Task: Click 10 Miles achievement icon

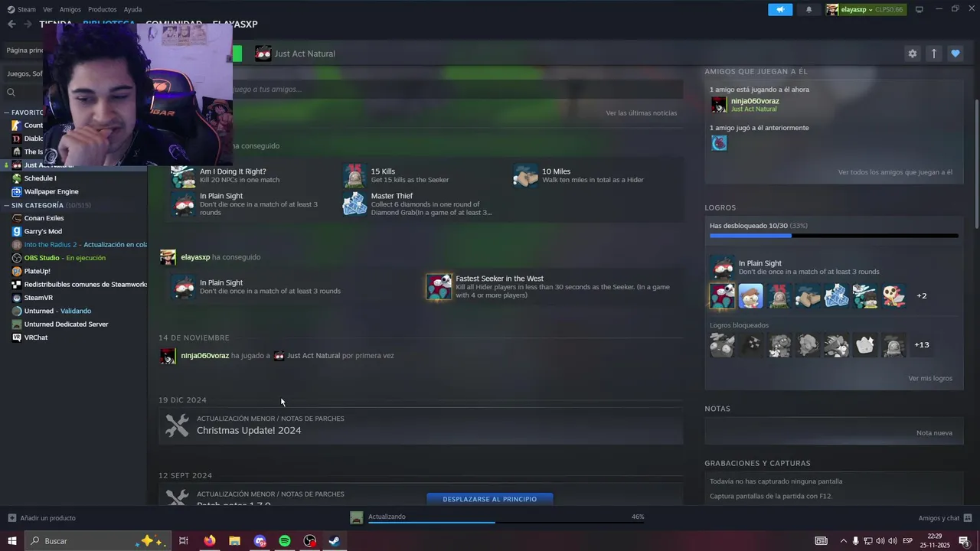Action: (526, 176)
